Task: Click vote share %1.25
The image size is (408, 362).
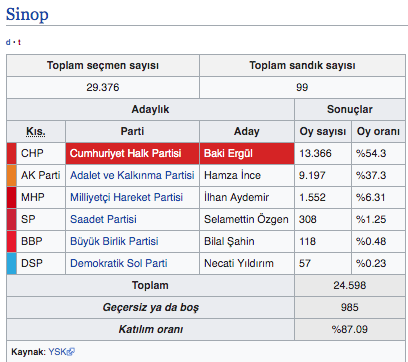Action: tap(371, 219)
